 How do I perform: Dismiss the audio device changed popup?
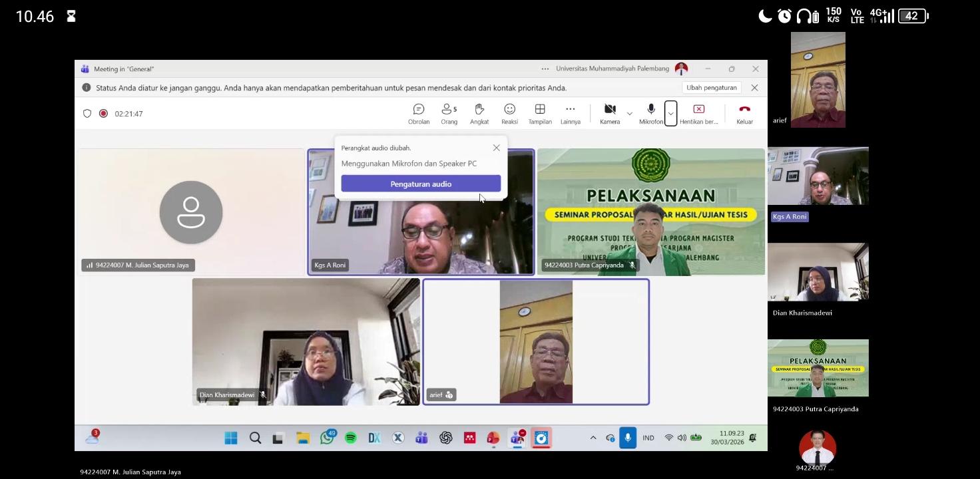point(496,148)
